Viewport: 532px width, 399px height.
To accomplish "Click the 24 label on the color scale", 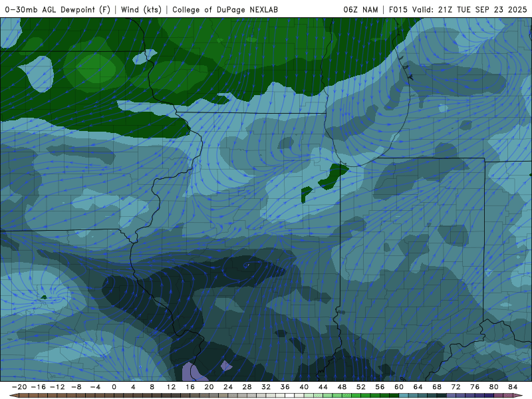I will 228,387.
